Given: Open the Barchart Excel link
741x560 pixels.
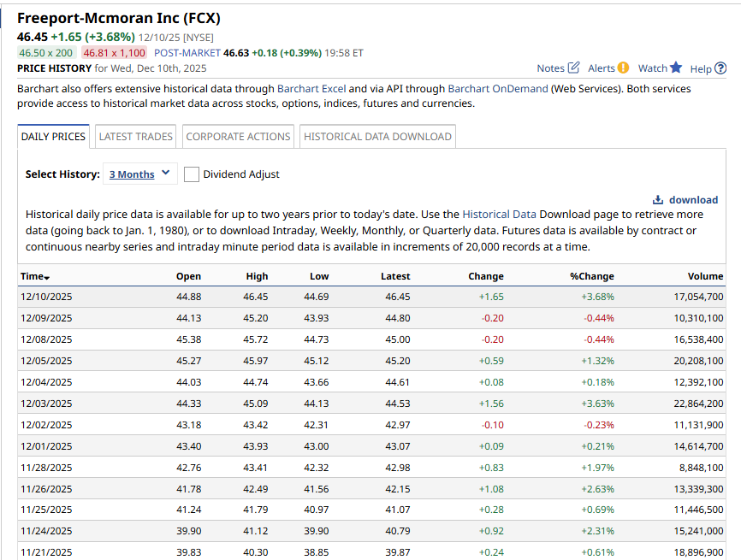Looking at the screenshot, I should pyautogui.click(x=311, y=89).
